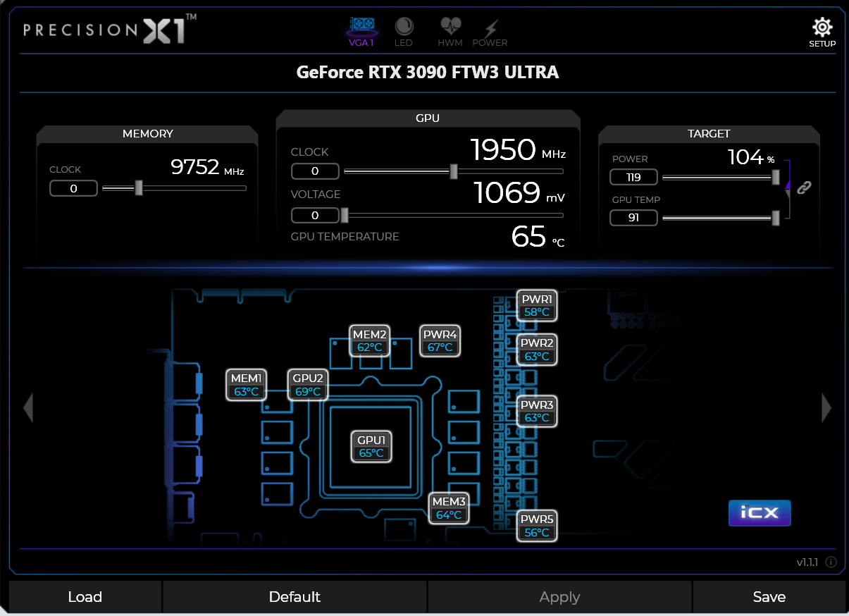
Task: Click the Precision X1 logo
Action: tap(109, 29)
